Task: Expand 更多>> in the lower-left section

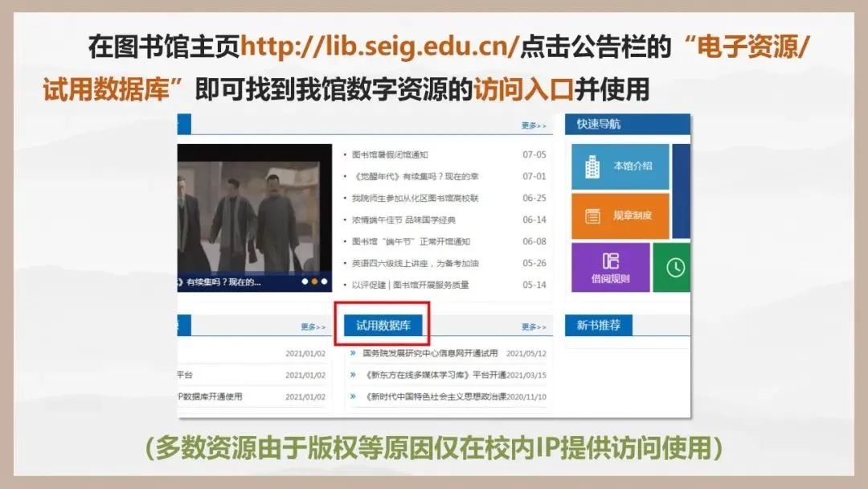Action: coord(313,327)
